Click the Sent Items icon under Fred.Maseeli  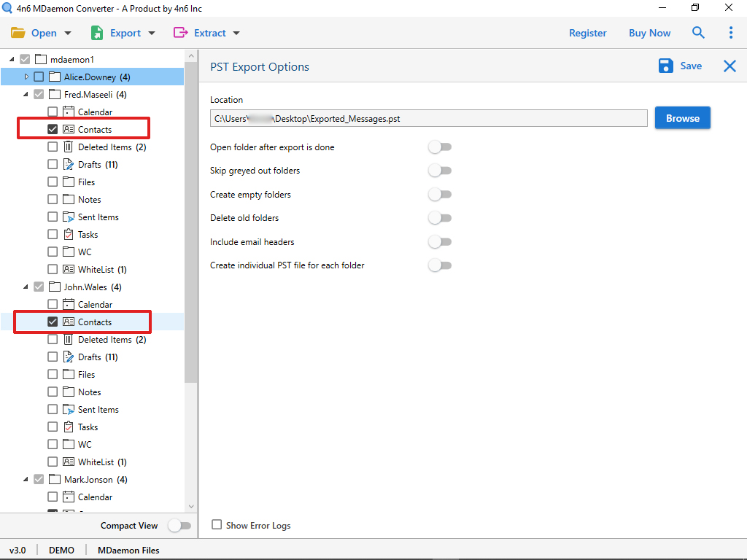[x=69, y=217]
